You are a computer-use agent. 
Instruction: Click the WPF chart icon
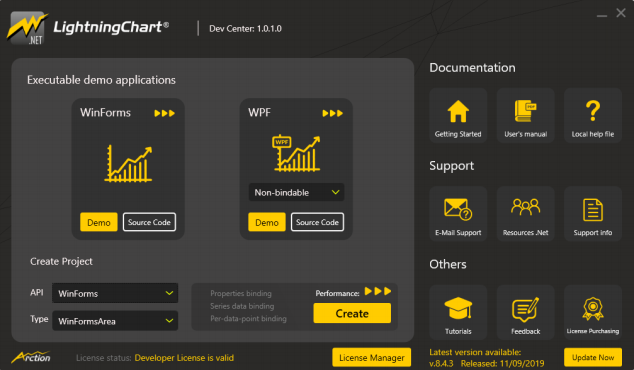click(x=297, y=153)
